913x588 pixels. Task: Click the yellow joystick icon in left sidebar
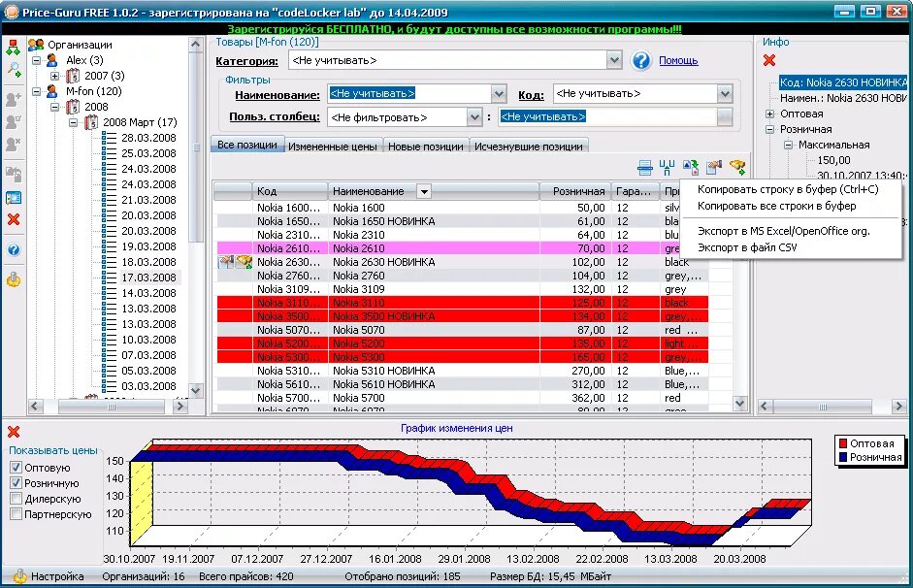pyautogui.click(x=14, y=280)
